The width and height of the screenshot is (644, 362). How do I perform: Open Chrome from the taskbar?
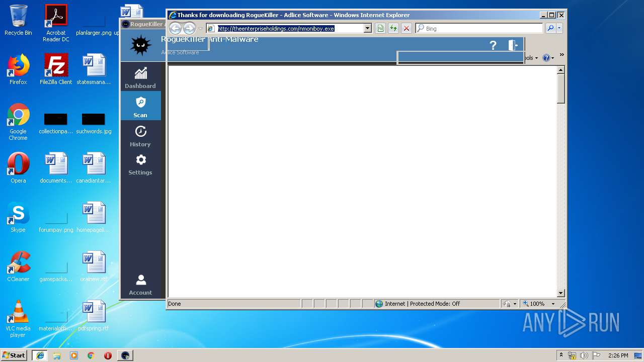(x=91, y=355)
